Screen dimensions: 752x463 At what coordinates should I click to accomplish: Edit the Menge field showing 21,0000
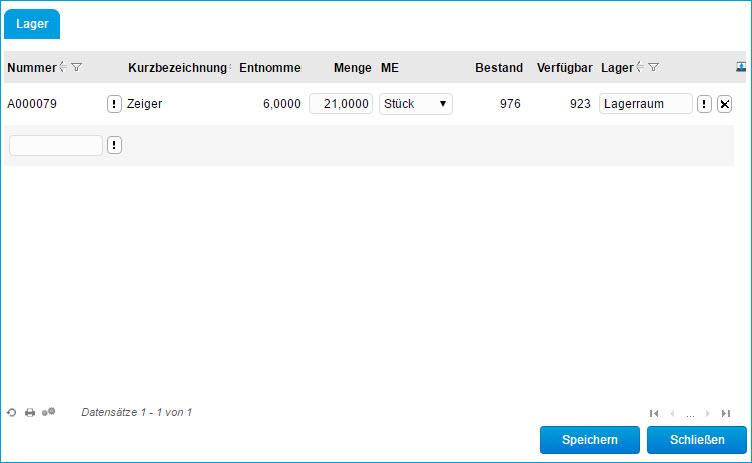coord(341,104)
